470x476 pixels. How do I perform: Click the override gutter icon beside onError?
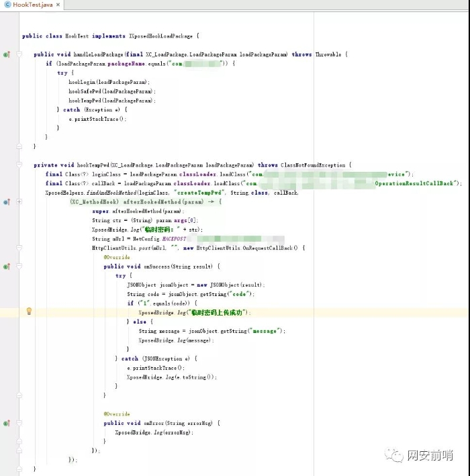tap(6, 423)
